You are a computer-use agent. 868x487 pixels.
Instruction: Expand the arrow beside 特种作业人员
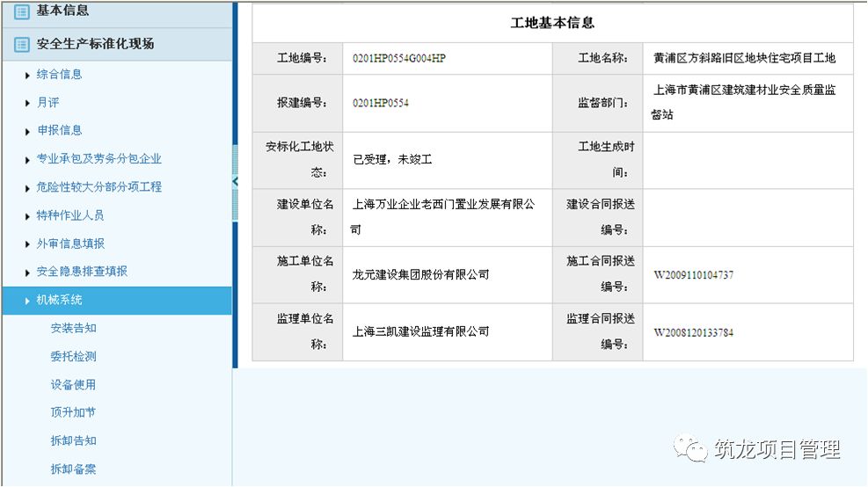coord(27,216)
